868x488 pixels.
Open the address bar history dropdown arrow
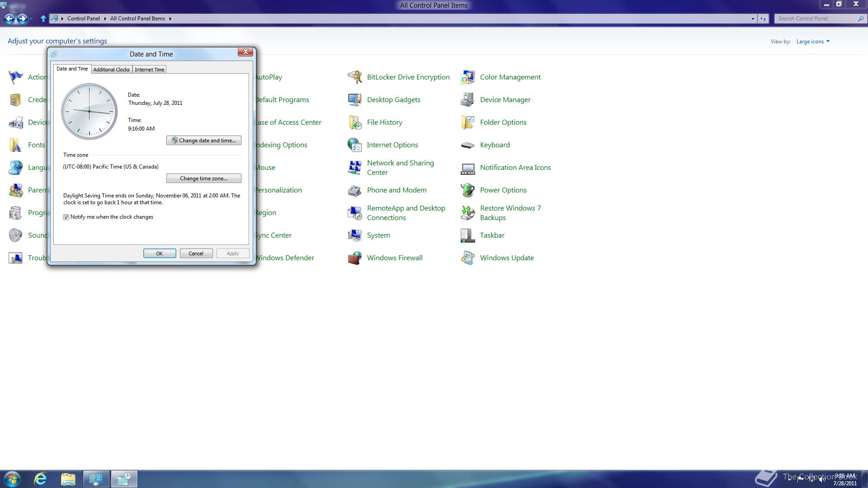click(753, 19)
